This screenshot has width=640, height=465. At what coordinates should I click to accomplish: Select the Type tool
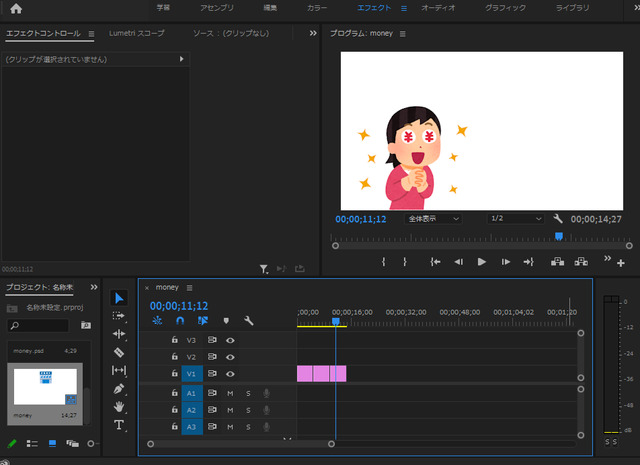pos(119,425)
